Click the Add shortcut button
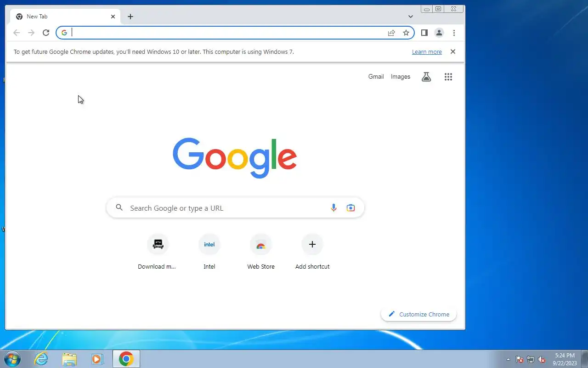Viewport: 588px width, 368px height. pyautogui.click(x=312, y=252)
